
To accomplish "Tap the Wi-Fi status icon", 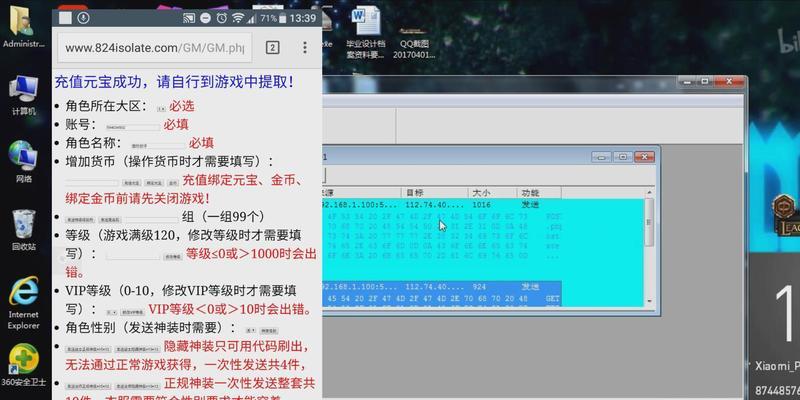I will pos(237,18).
